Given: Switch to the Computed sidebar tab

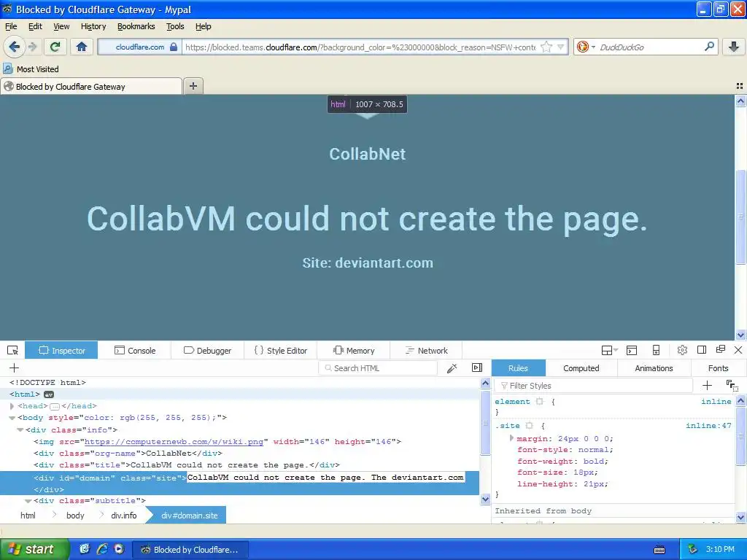Looking at the screenshot, I should tap(581, 368).
